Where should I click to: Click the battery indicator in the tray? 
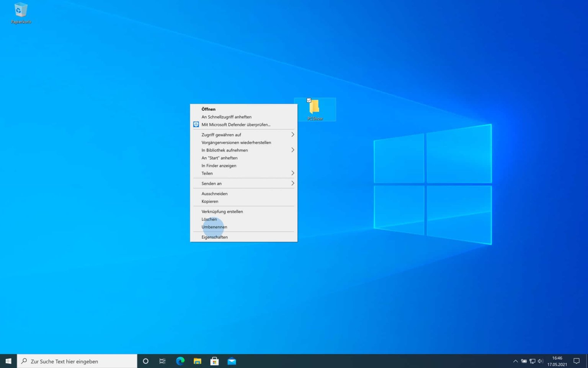click(524, 361)
